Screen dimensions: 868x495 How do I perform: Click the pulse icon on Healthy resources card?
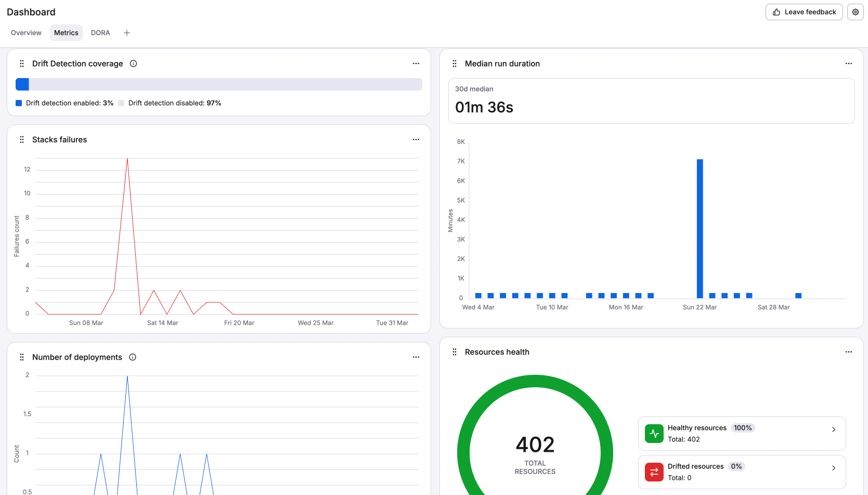654,433
